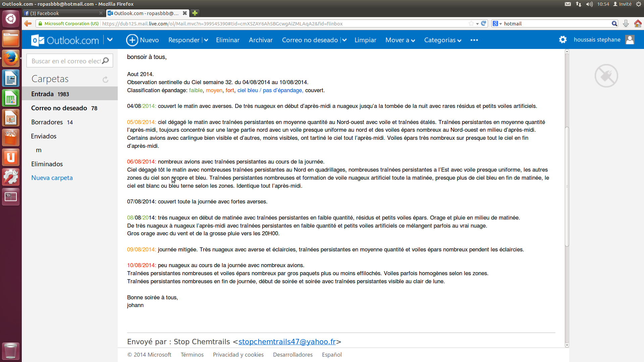Open new tab with green plus
Image resolution: width=644 pixels, height=362 pixels.
[x=195, y=13]
